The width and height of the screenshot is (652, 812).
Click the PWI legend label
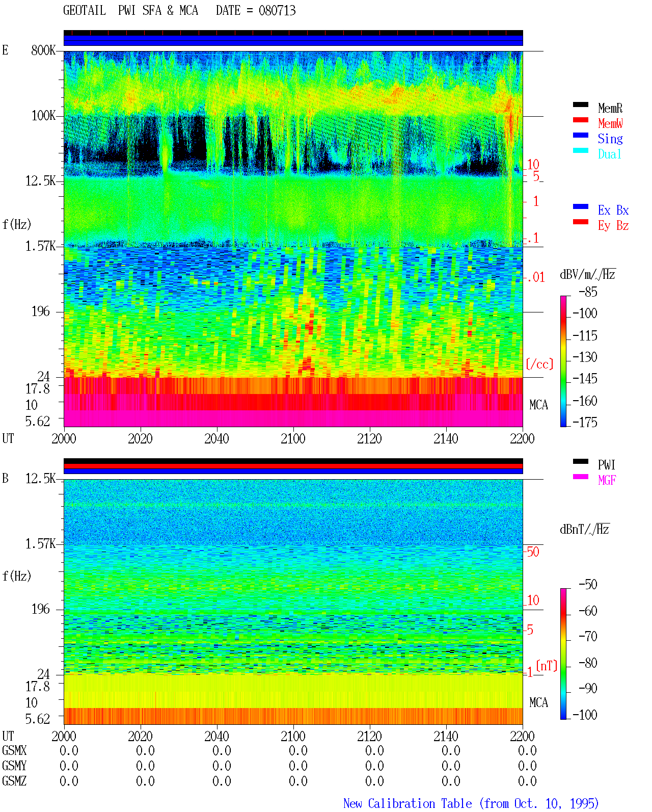[607, 465]
